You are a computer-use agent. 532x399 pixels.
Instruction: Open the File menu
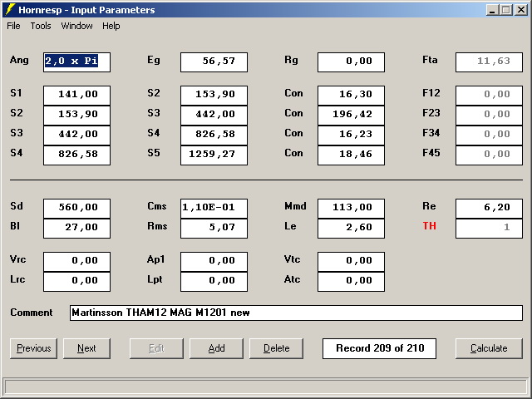13,26
